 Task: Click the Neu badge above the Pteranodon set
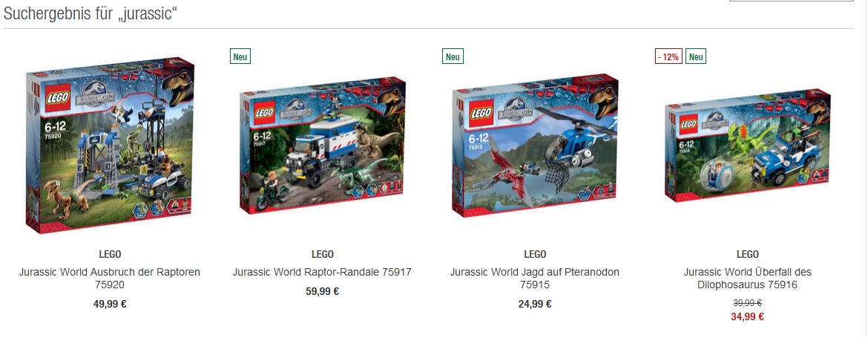[453, 56]
